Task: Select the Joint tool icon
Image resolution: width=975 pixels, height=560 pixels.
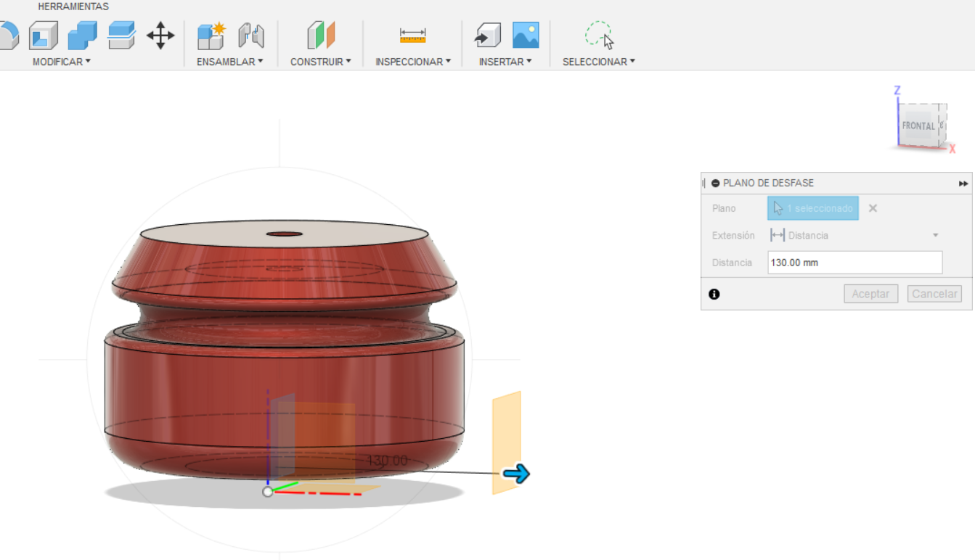Action: click(x=251, y=35)
